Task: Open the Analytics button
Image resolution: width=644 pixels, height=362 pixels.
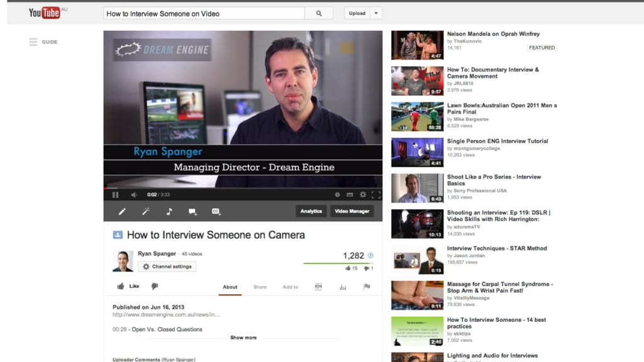Action: (311, 211)
